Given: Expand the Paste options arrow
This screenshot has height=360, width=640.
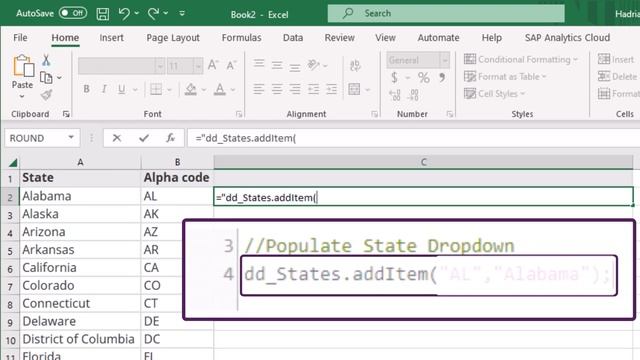Looking at the screenshot, I should 22,97.
